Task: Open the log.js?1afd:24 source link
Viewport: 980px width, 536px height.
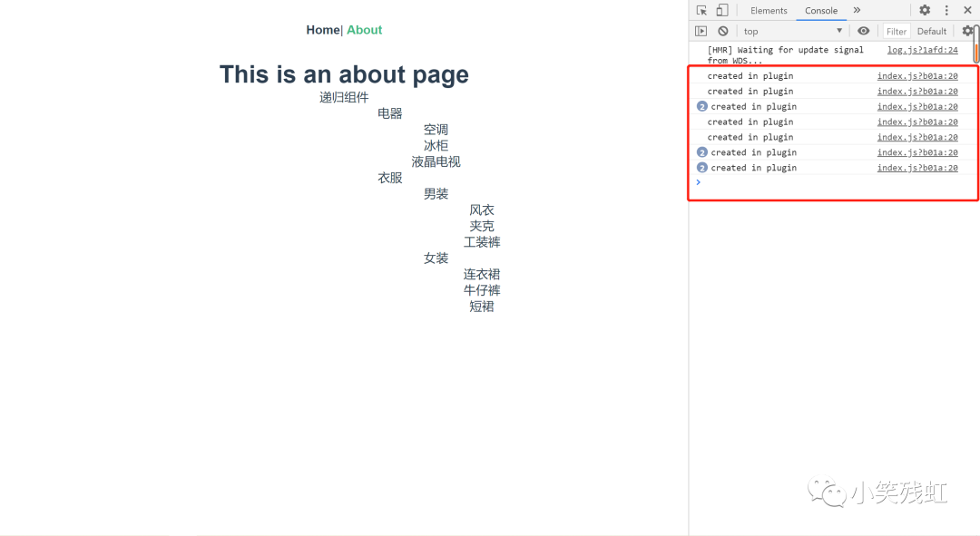Action: point(923,50)
